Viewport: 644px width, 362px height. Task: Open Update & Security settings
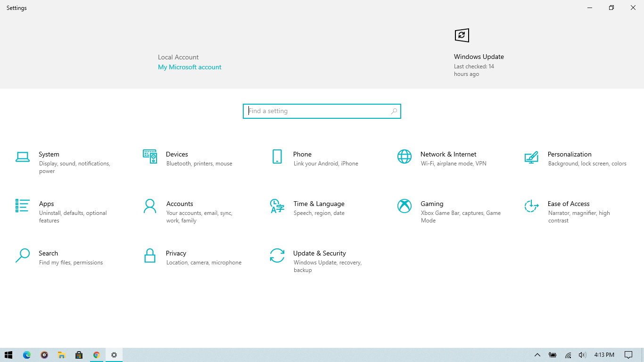[x=319, y=254]
